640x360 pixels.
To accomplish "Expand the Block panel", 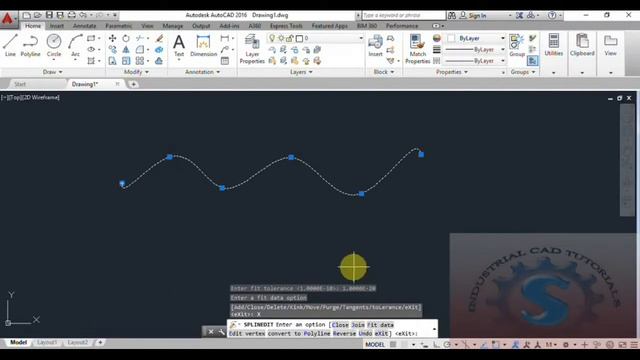I will pos(384,72).
